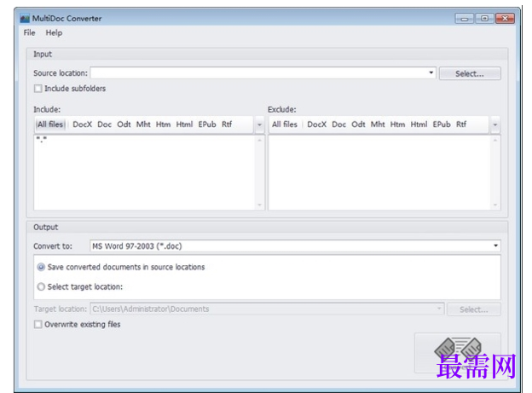532x393 pixels.
Task: Close the MultiDoc Converter window
Action: 506,19
